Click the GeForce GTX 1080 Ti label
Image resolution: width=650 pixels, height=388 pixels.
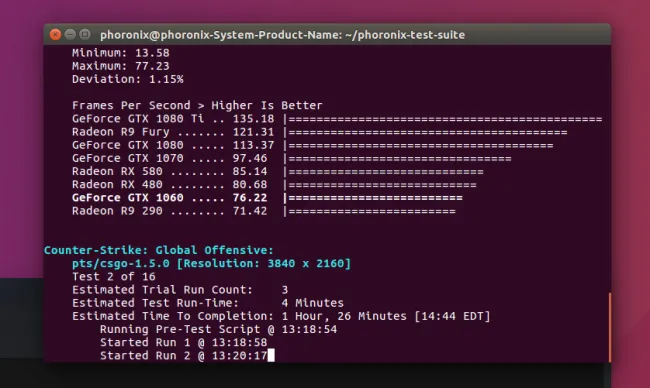(x=138, y=119)
